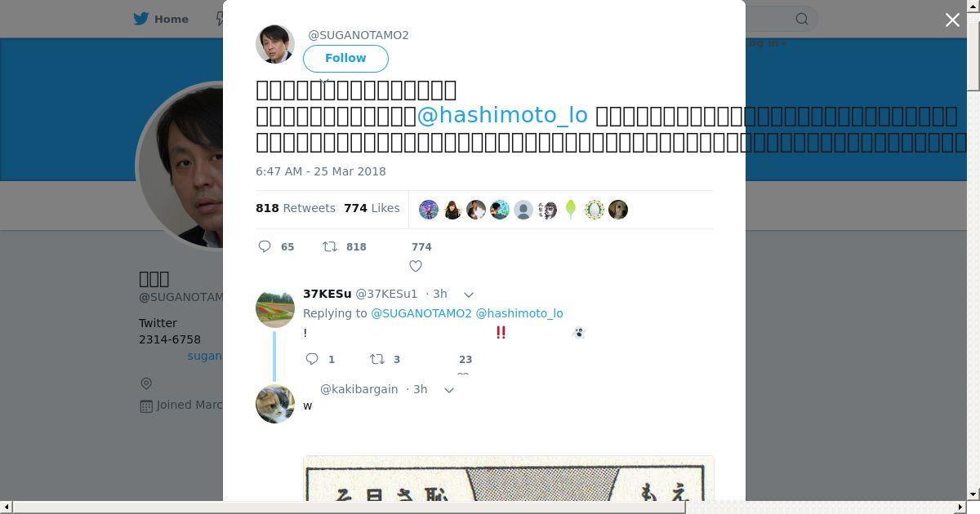Click the search magnifier icon

pos(802,19)
